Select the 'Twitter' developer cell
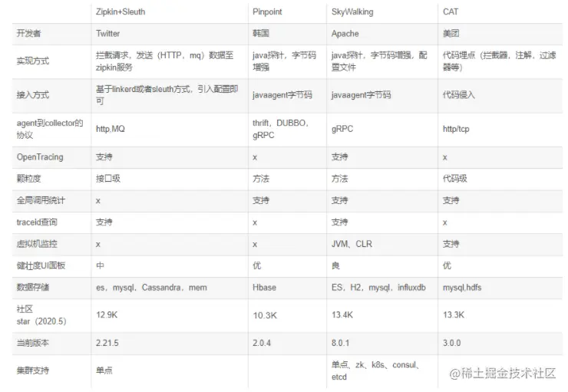568x392 pixels. pos(107,33)
